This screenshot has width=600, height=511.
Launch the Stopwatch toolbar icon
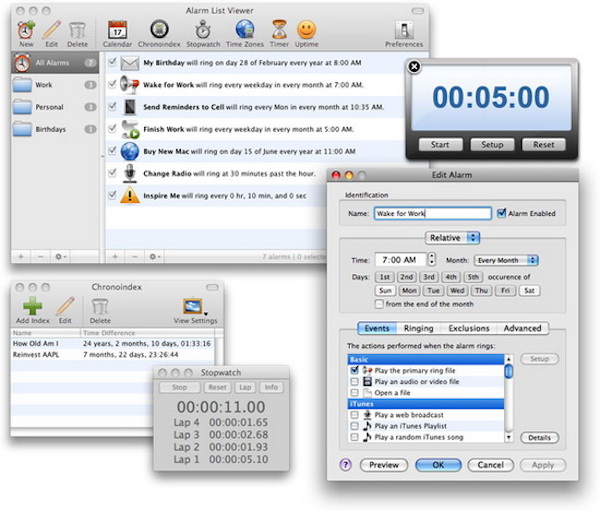203,30
